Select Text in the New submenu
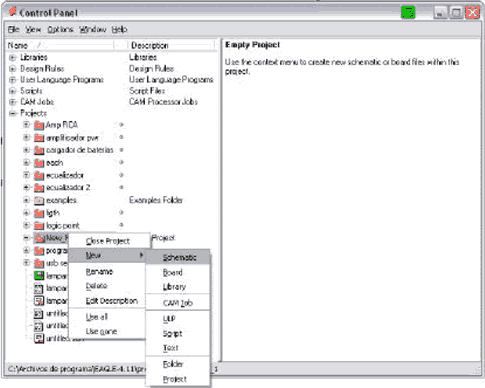The image size is (485, 388). (x=178, y=348)
